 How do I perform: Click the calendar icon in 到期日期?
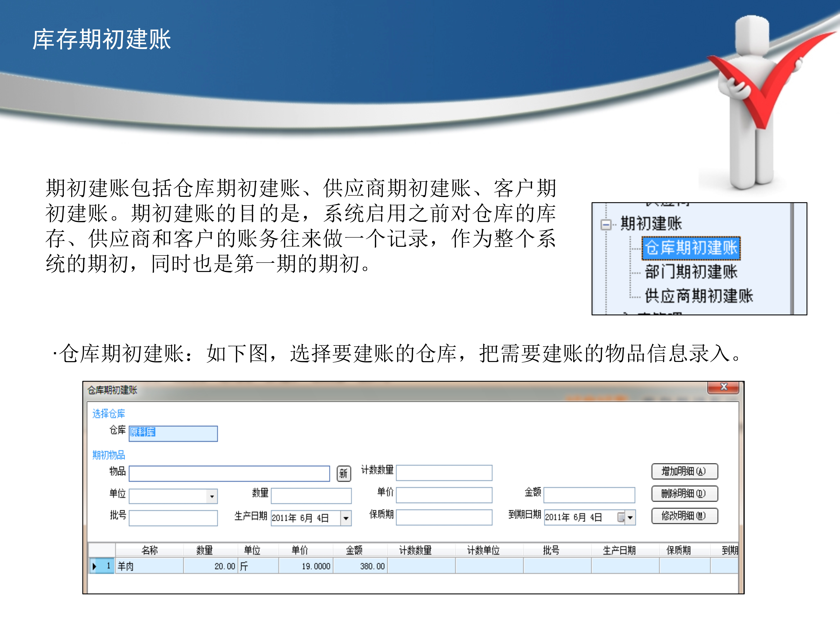[x=621, y=517]
